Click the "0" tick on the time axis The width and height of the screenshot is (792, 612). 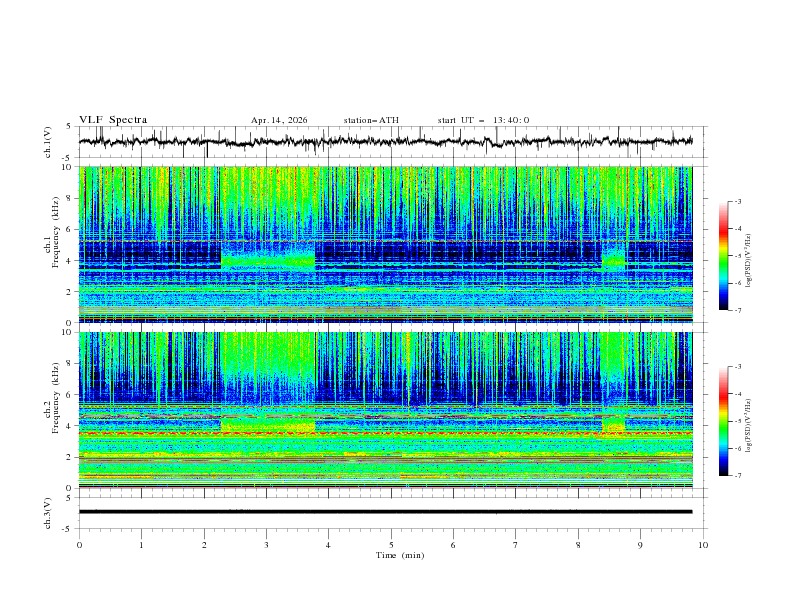79,545
